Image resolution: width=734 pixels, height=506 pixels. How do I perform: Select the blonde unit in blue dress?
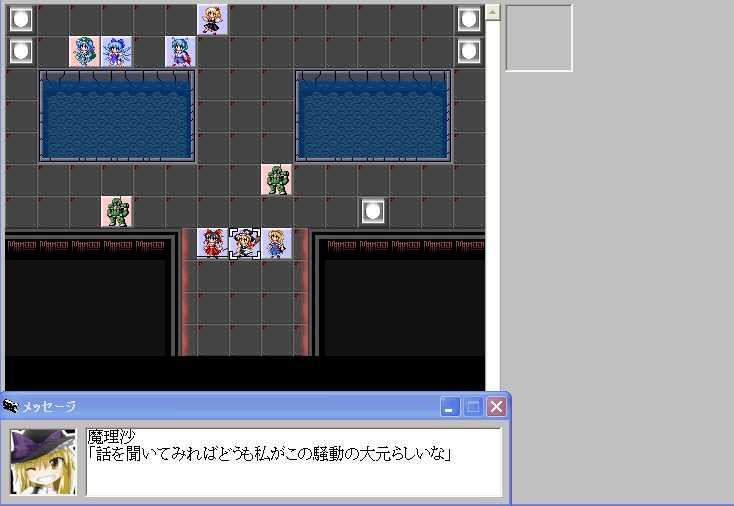[277, 243]
